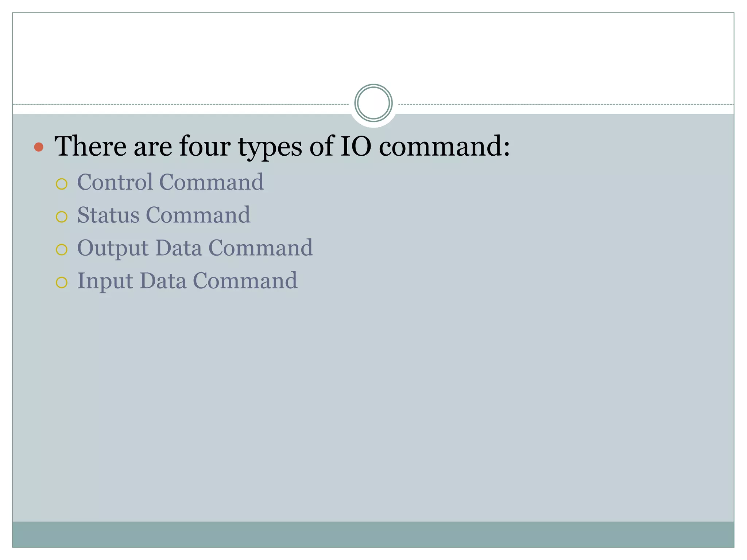The image size is (747, 560).
Task: Select the "Input Data Command" line
Action: (187, 281)
